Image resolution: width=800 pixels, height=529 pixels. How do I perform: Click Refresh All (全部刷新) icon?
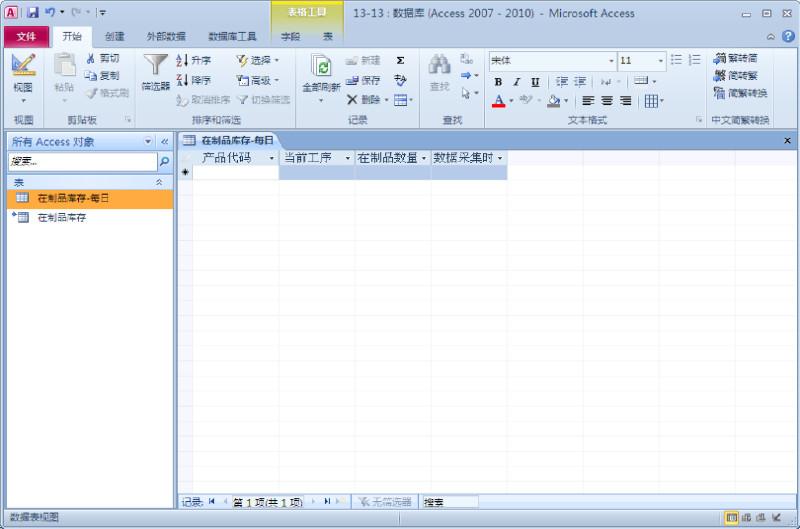[321, 66]
